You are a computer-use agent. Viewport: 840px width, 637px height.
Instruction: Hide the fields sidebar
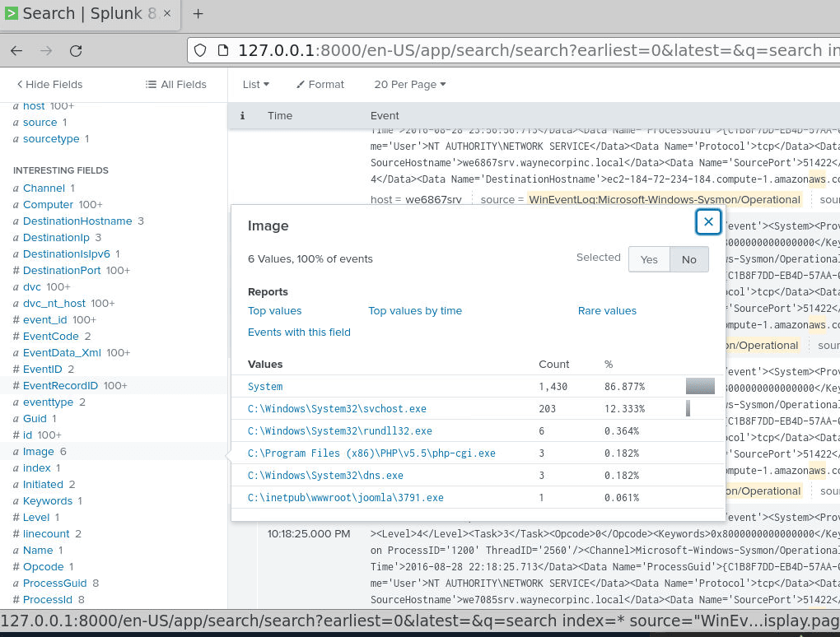pos(49,85)
